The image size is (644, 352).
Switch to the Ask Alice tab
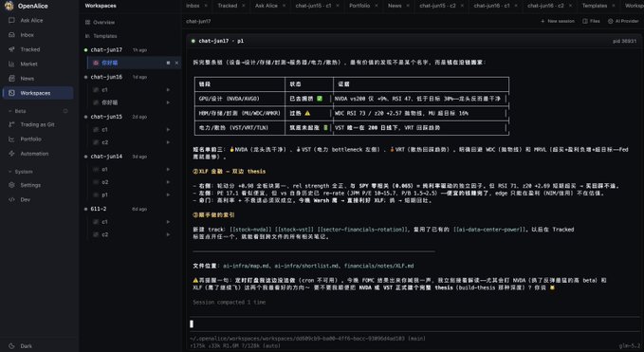tap(267, 6)
